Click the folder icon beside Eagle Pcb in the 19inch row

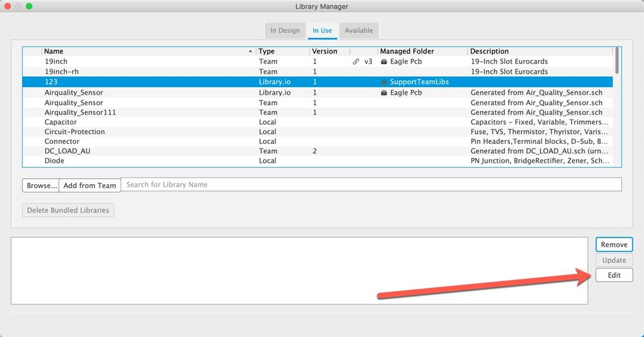[384, 62]
